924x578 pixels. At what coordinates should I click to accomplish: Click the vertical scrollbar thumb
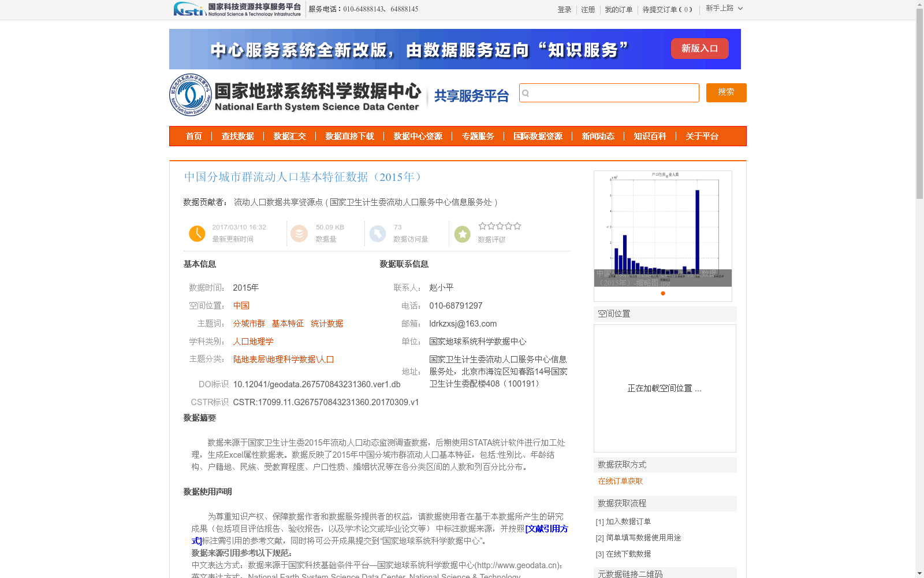tap(919, 104)
